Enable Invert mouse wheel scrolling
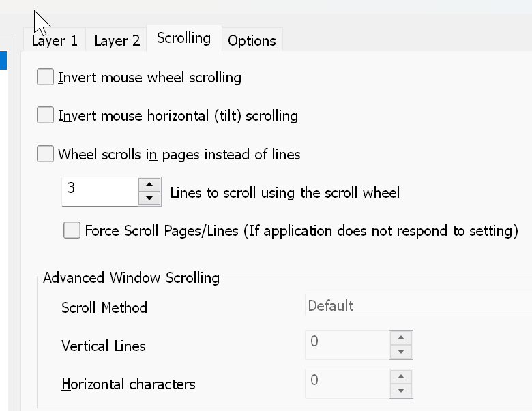 click(x=45, y=76)
